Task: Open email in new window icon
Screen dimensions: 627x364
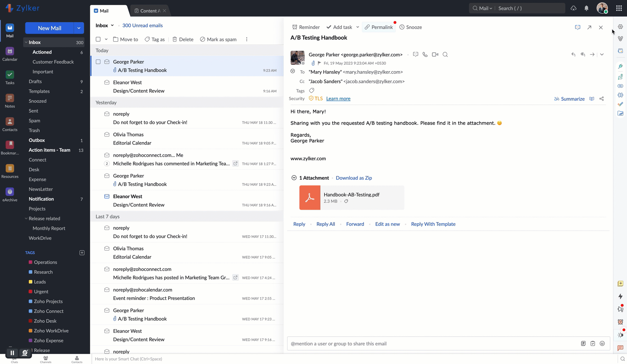Action: coord(589,27)
